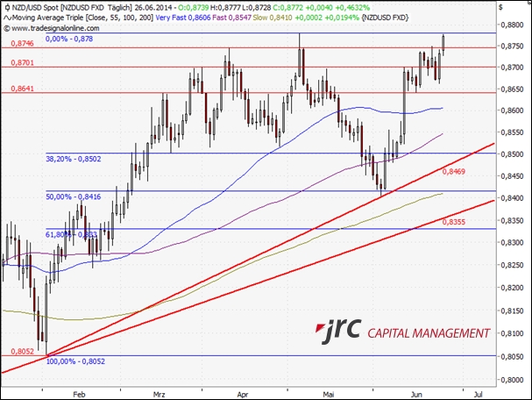Click the candlestick icon beside NZD/USD Spot

[x=6, y=7]
